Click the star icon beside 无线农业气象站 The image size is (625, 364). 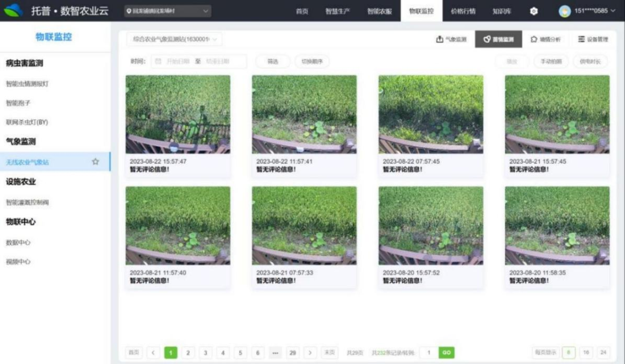coord(95,162)
